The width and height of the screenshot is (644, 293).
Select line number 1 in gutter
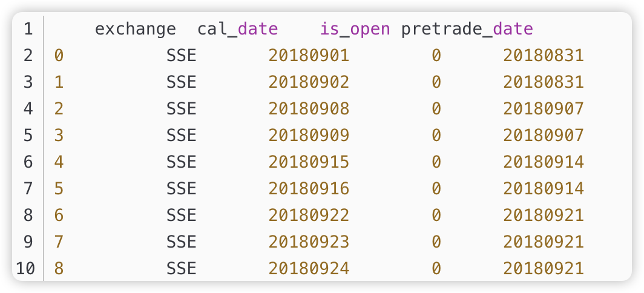coord(27,29)
